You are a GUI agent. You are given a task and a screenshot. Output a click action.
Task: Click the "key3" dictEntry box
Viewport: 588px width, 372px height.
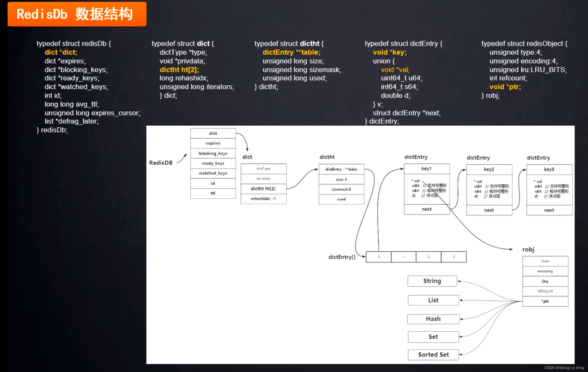pos(549,169)
